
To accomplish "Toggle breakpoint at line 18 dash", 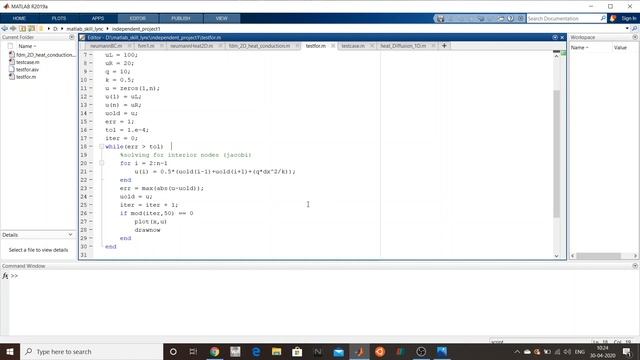I will [91, 147].
